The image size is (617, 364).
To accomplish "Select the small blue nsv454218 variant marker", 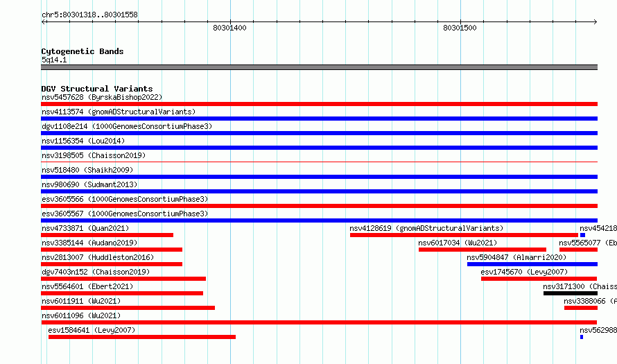I will [x=583, y=235].
